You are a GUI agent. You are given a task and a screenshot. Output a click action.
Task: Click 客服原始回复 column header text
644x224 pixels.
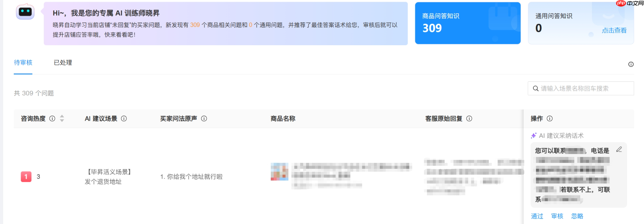pyautogui.click(x=444, y=118)
